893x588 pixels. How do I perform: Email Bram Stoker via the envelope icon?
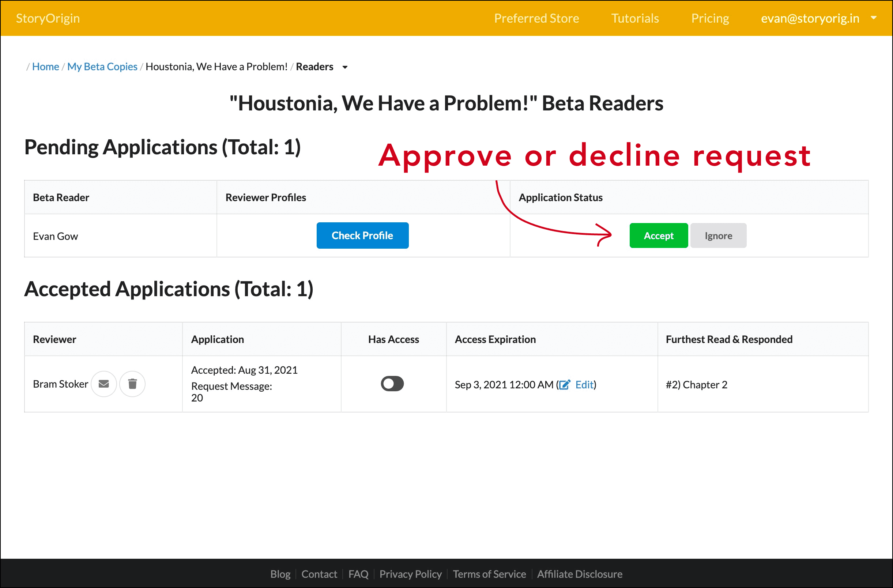pos(104,384)
